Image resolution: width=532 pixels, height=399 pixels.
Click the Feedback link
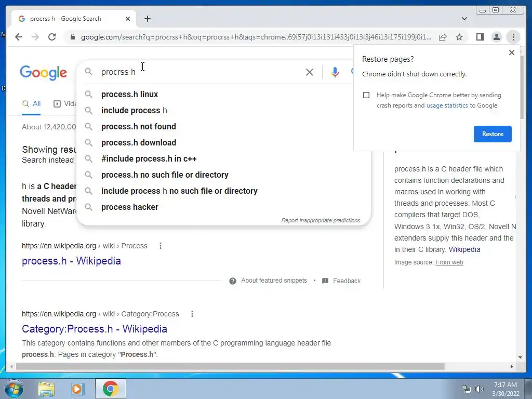[x=347, y=281]
